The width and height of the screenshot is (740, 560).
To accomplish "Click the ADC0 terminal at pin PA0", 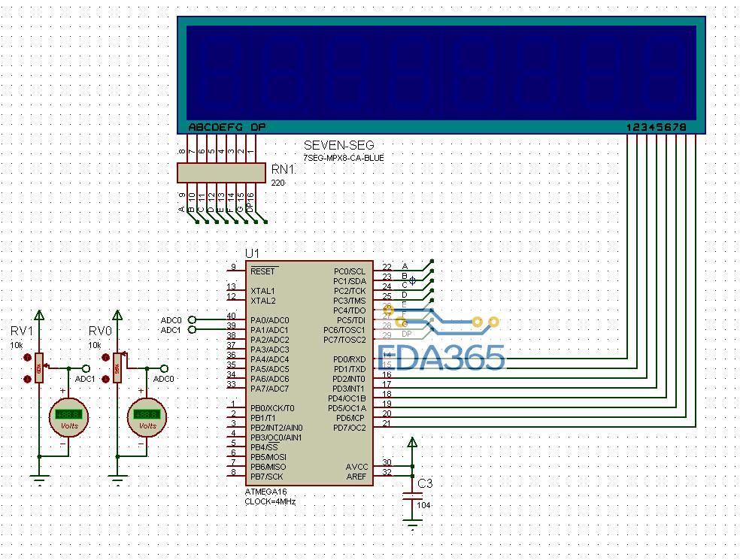I will point(193,319).
